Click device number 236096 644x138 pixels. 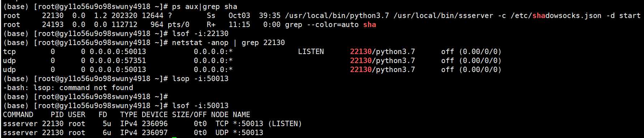155,124
